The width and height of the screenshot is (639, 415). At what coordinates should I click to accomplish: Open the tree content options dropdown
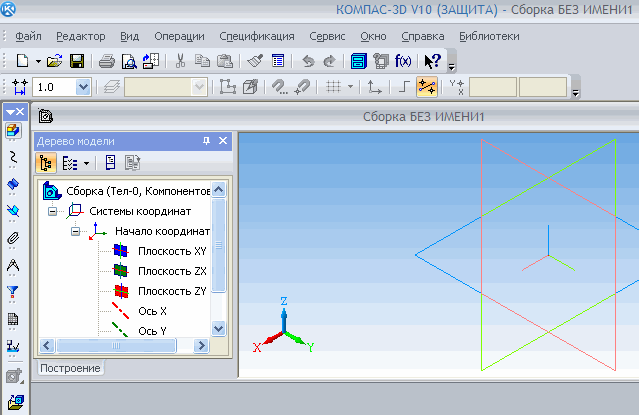(x=86, y=163)
